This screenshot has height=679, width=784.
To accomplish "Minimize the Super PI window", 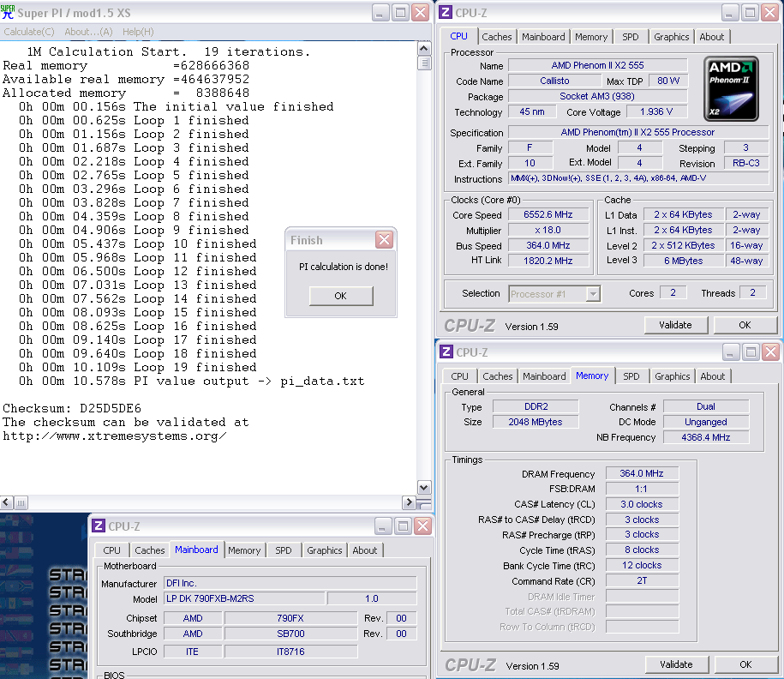I will pos(380,13).
